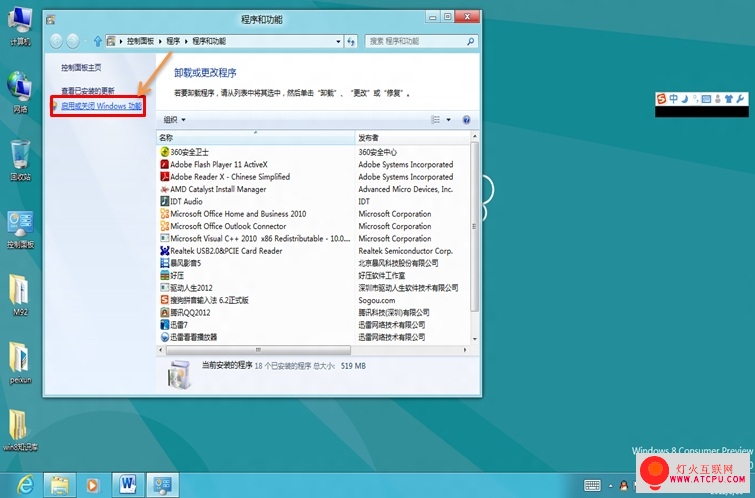
Task: Expand the address bar history dropdown
Action: 338,41
